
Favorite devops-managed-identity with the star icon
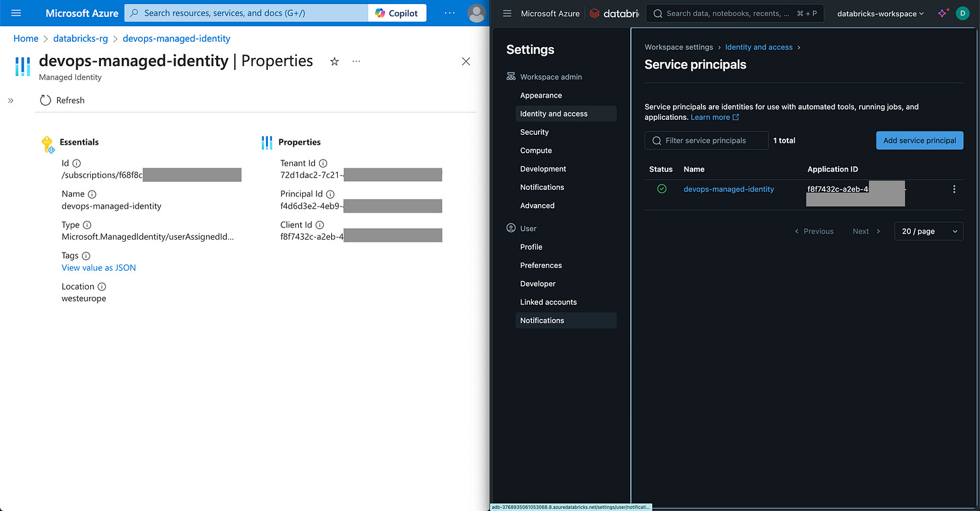(335, 61)
